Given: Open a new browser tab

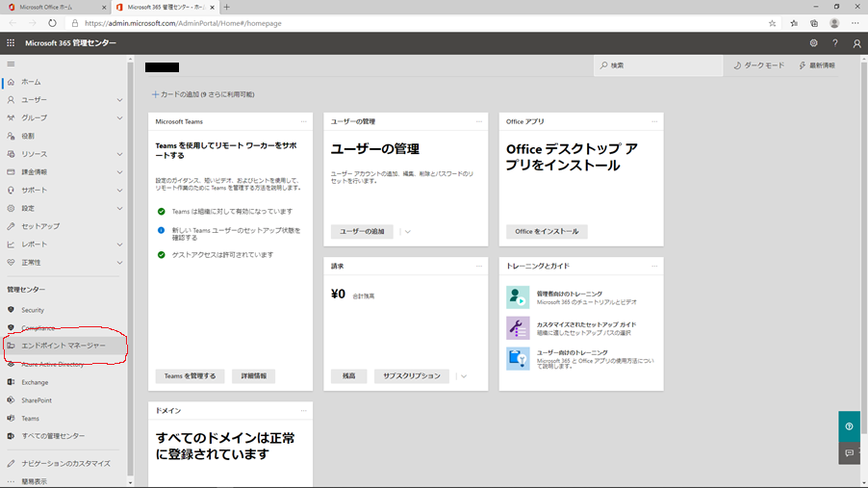Looking at the screenshot, I should (x=226, y=7).
